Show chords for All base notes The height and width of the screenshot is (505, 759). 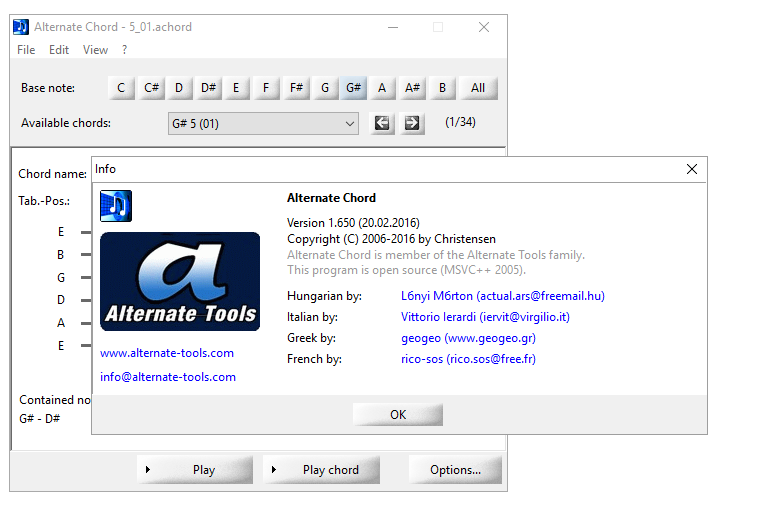(x=478, y=88)
